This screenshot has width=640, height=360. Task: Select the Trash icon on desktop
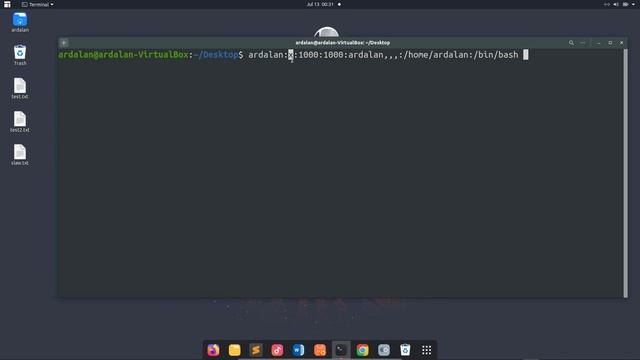[x=20, y=55]
